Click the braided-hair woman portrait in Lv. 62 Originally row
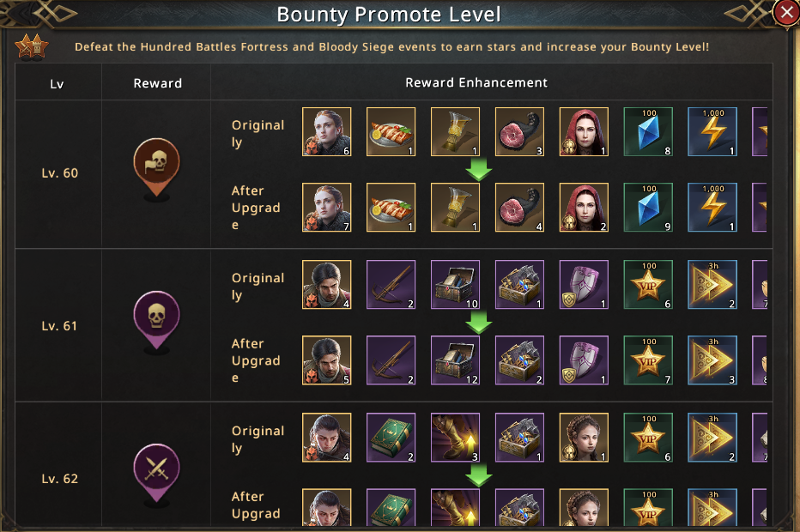Viewport: 800px width, 532px height. coord(584,438)
